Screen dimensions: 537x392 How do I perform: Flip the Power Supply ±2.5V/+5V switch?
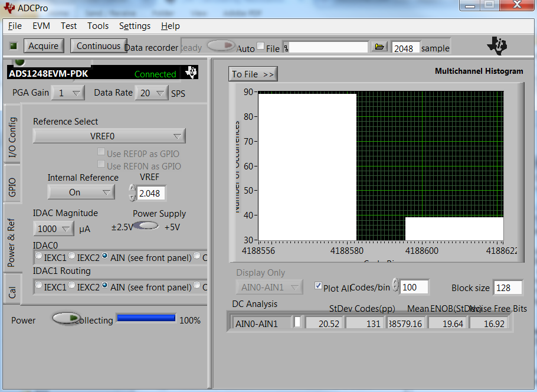(x=146, y=226)
